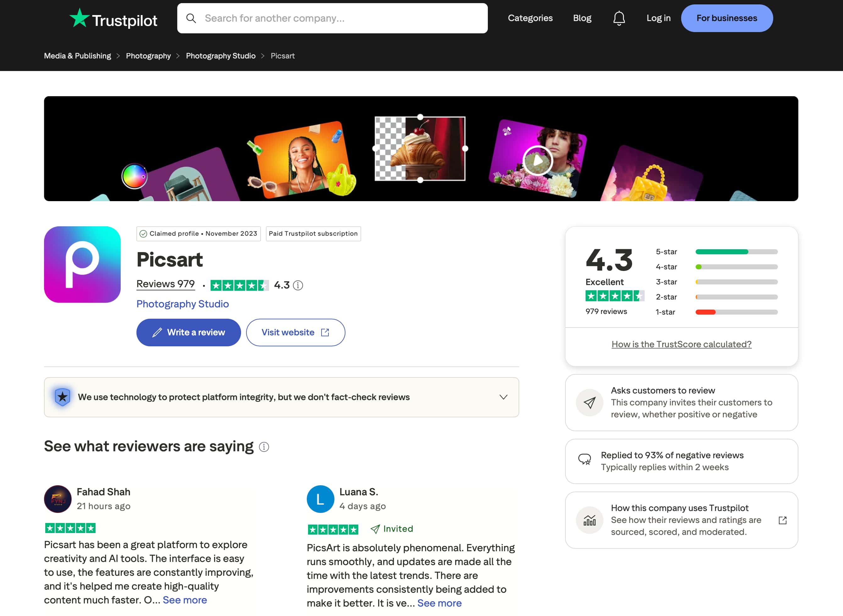The height and width of the screenshot is (616, 843).
Task: Click Replied to 93% of negative reviews text
Action: [x=672, y=455]
